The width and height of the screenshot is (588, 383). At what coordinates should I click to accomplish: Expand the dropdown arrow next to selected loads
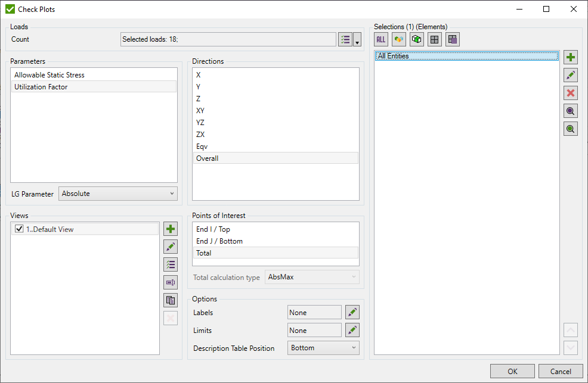358,42
